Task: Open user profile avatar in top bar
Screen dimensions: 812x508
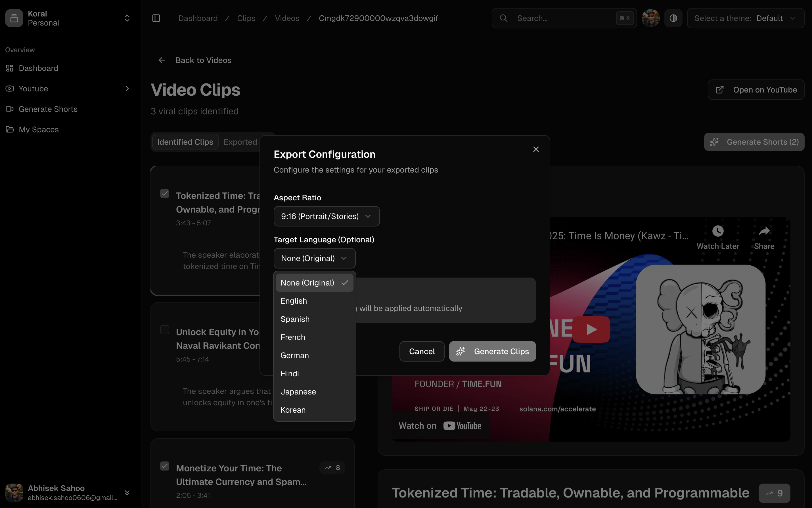Action: click(650, 18)
